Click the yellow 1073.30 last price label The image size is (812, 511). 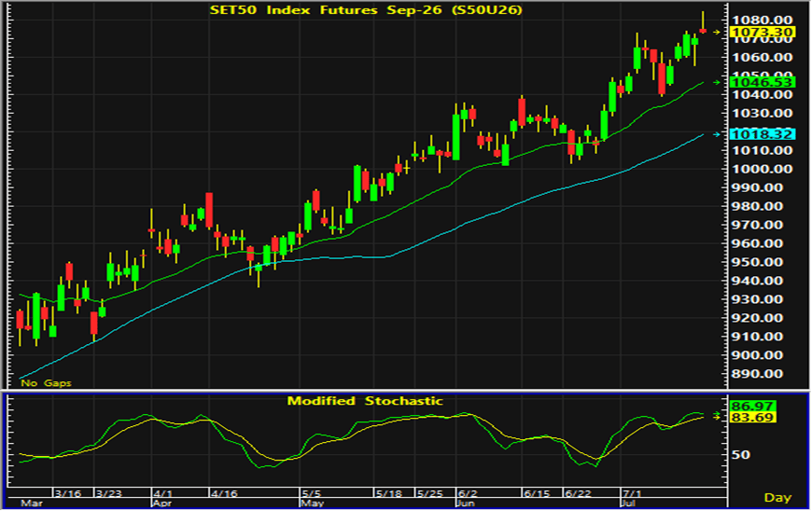(763, 32)
